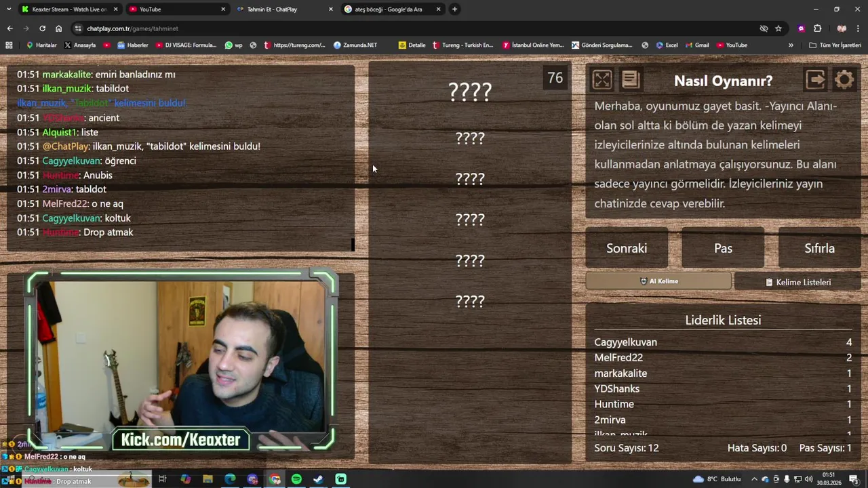Open the tab search dropdown arrow

(x=8, y=9)
